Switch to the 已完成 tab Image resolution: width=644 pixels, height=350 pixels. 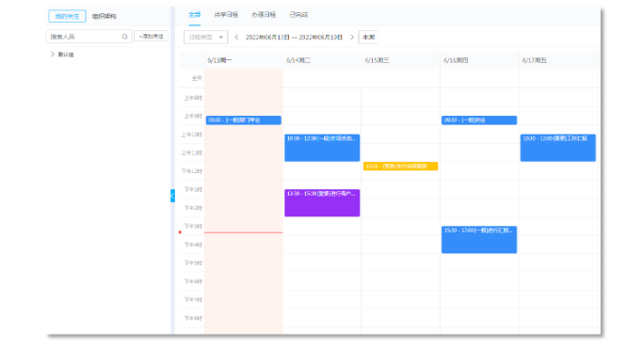tap(298, 15)
